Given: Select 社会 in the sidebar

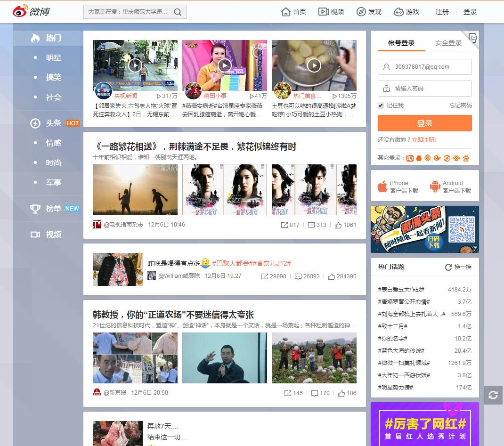Looking at the screenshot, I should coord(53,97).
